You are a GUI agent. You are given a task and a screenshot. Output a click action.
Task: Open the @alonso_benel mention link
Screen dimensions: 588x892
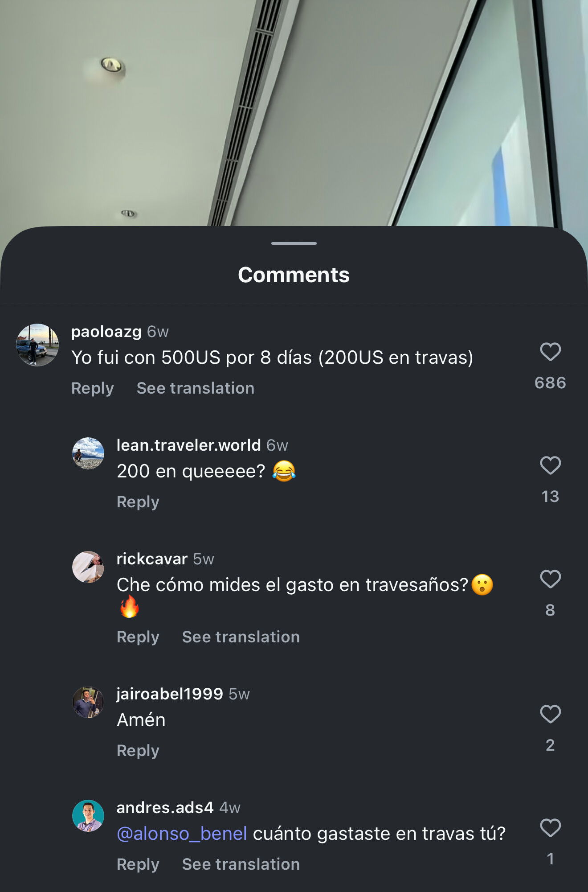182,834
